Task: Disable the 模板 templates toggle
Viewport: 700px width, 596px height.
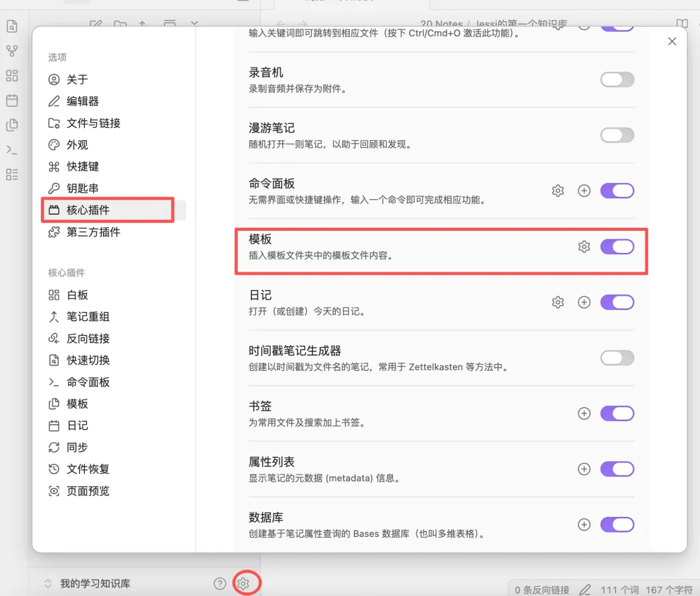Action: click(617, 246)
